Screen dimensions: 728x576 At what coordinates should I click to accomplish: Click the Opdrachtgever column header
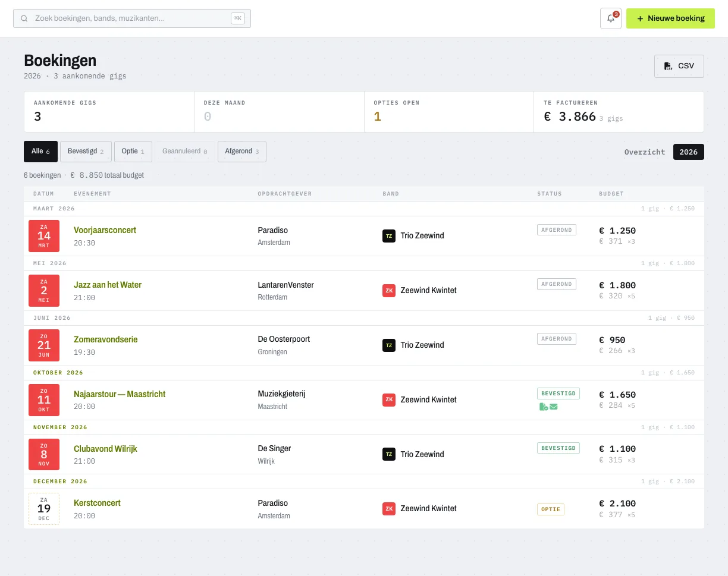[285, 194]
